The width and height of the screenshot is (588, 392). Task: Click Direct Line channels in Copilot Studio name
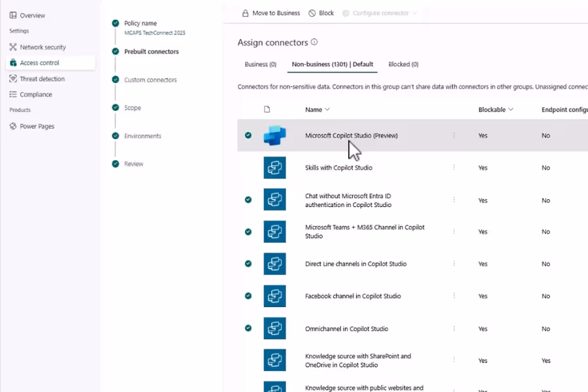[355, 264]
